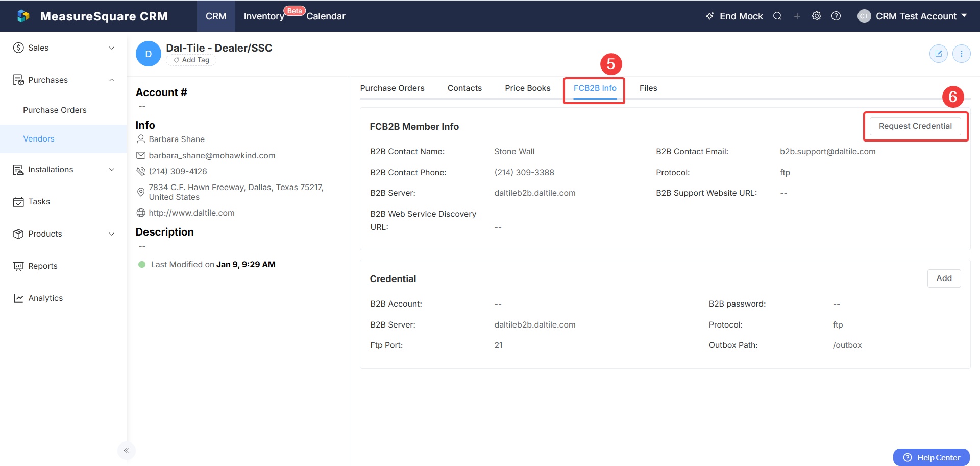Click the Stone Wall contact name

coord(514,151)
